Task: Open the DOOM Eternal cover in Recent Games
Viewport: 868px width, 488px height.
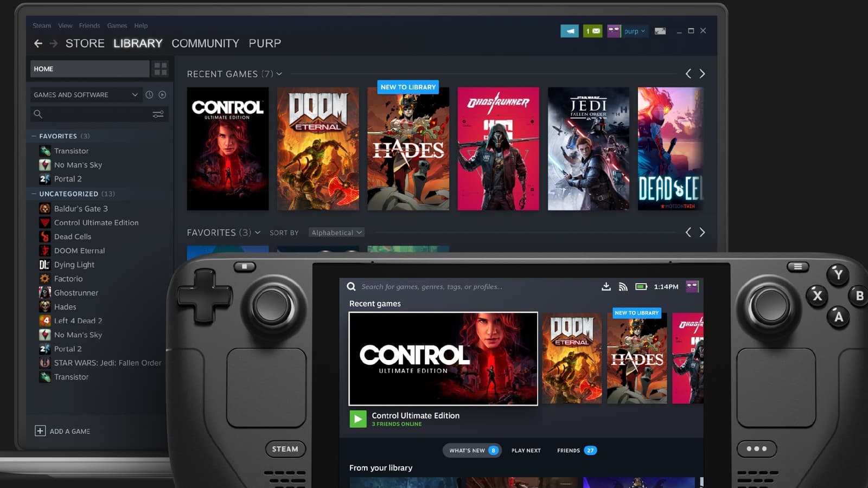Action: pos(318,149)
